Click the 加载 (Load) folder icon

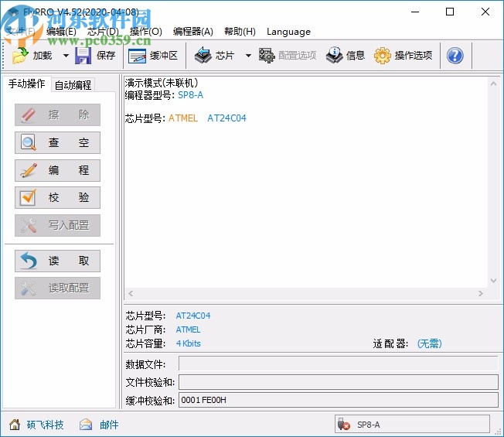click(x=20, y=56)
